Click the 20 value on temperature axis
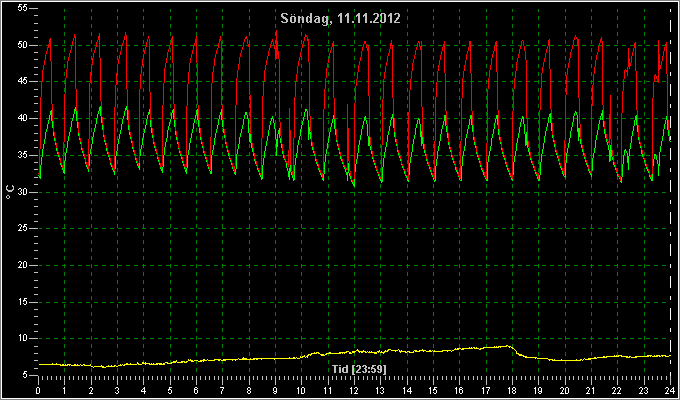Image resolution: width=680 pixels, height=400 pixels. click(23, 265)
